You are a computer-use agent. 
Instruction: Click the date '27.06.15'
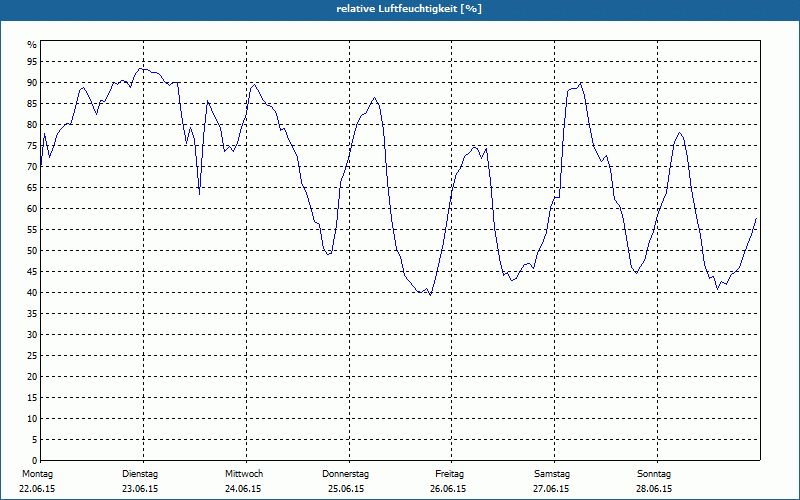[x=551, y=489]
